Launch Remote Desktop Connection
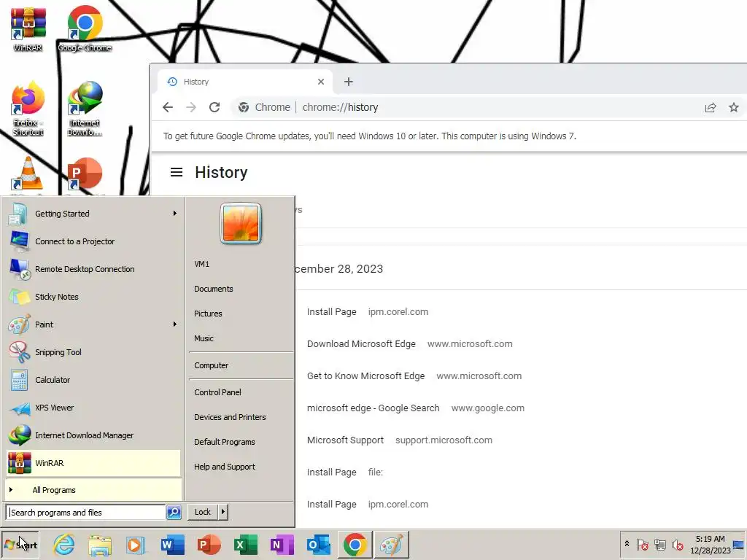747x560 pixels. 94,269
